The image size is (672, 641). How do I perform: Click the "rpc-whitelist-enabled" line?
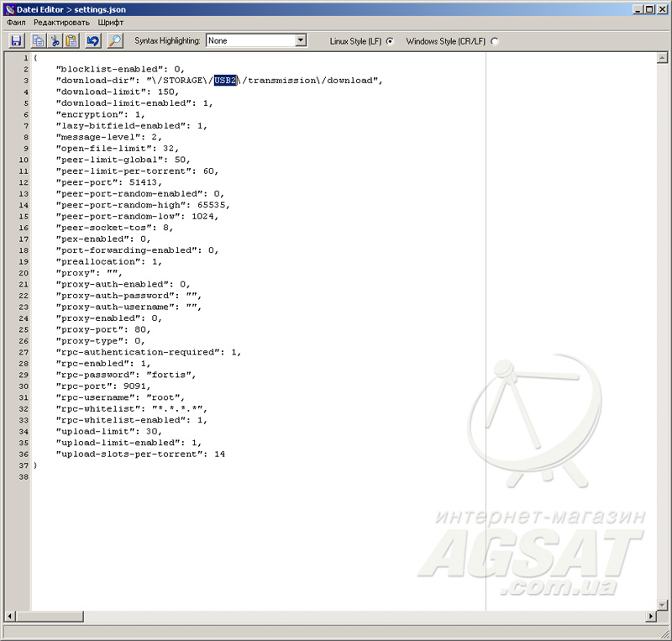point(132,420)
